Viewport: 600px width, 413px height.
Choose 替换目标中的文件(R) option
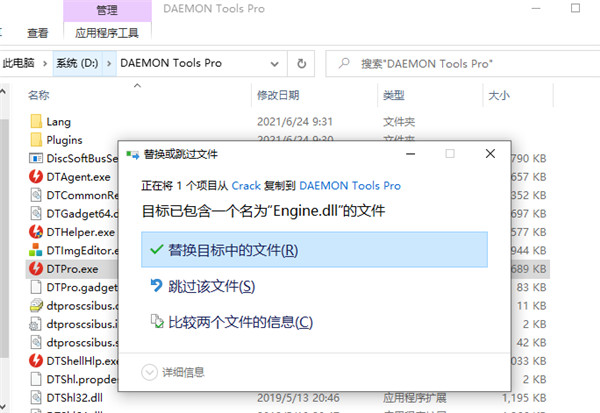point(315,250)
